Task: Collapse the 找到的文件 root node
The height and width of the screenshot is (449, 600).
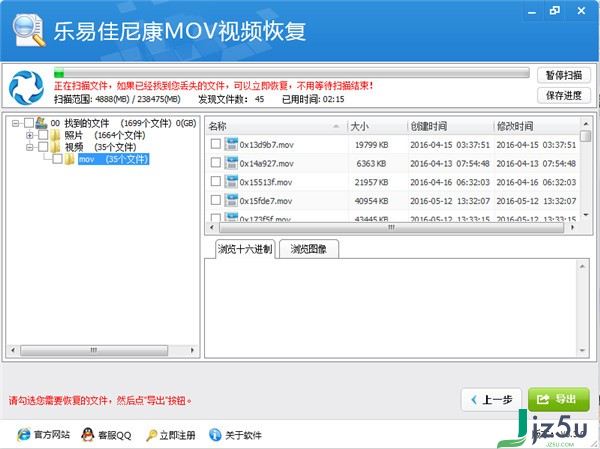Action: click(16, 123)
